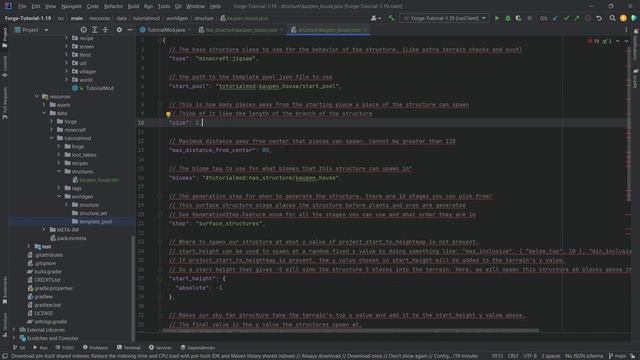Open the Project view selector dropdown
The height and width of the screenshot is (360, 640).
pos(32,30)
